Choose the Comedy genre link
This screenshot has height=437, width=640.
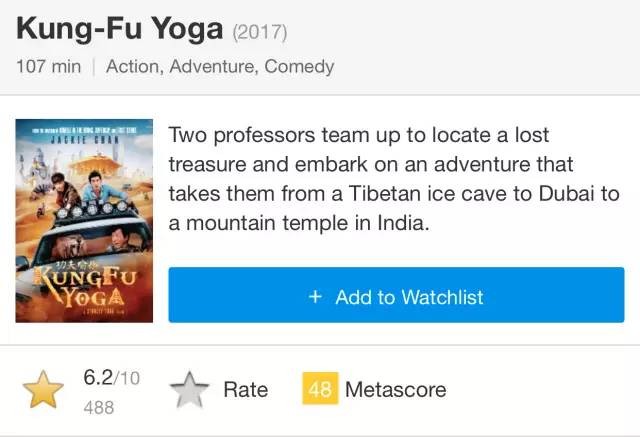[299, 67]
